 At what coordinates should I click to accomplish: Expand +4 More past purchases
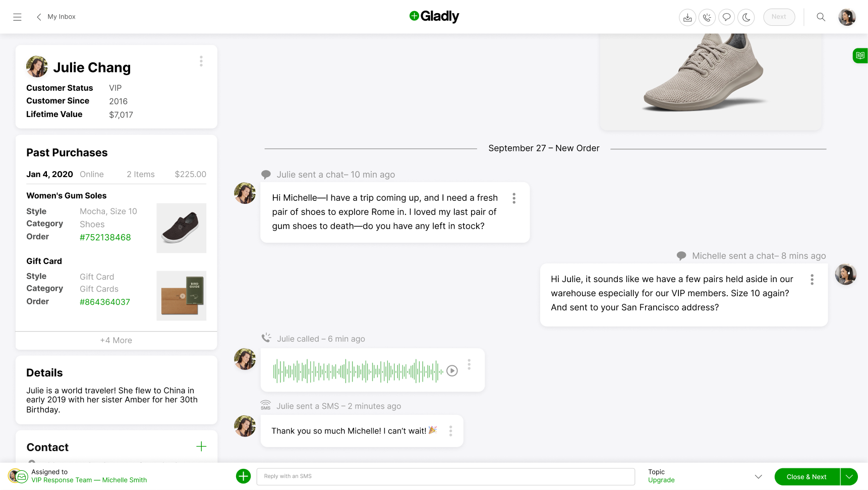(x=116, y=340)
